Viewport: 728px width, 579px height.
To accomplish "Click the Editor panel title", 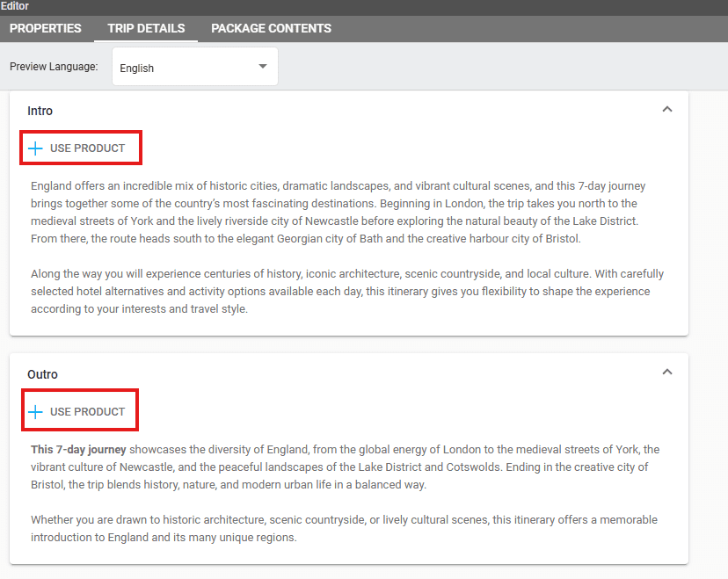I will [x=15, y=6].
